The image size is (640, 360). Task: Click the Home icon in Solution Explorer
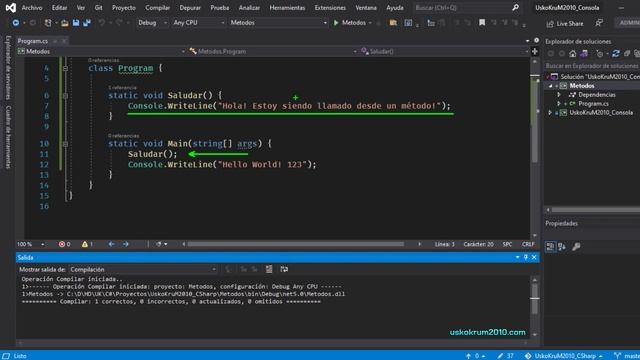click(x=573, y=53)
